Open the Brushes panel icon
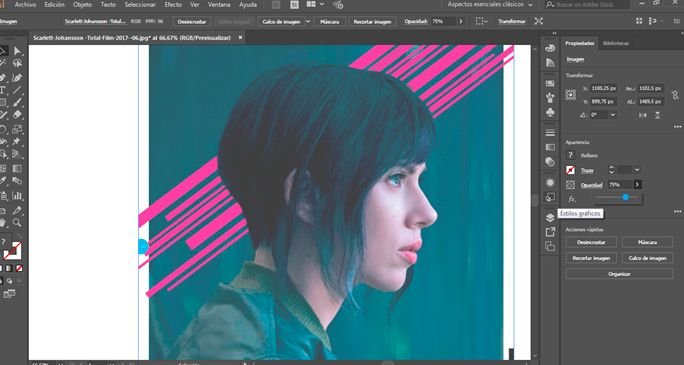Image resolution: width=684 pixels, height=365 pixels. coord(550,97)
